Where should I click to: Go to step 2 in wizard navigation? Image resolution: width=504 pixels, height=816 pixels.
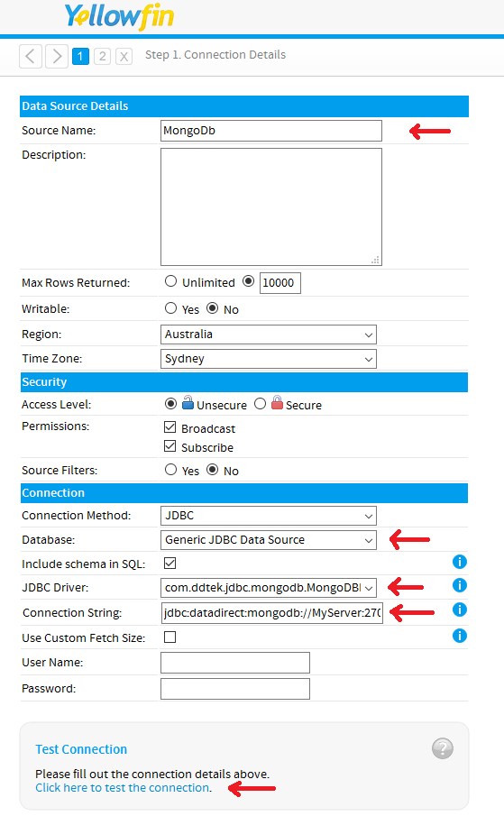103,56
